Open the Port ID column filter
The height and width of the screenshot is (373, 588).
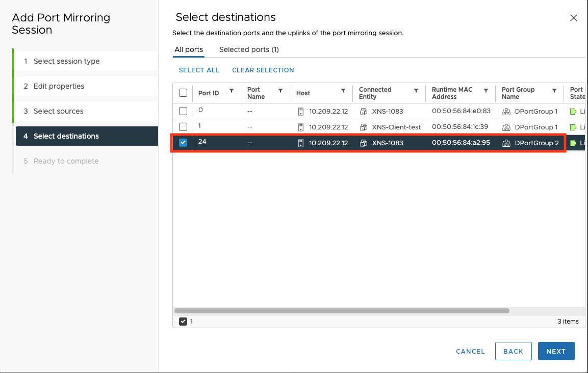(x=232, y=91)
